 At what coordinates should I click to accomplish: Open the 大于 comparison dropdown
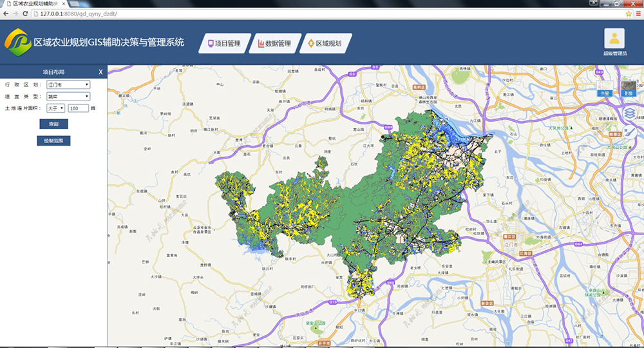(x=55, y=108)
